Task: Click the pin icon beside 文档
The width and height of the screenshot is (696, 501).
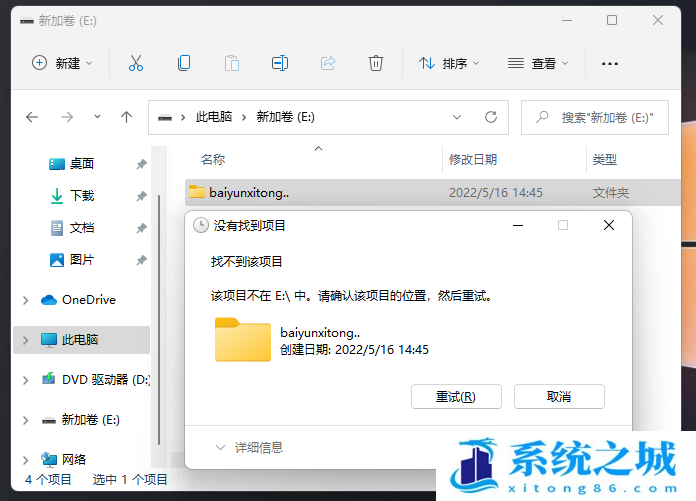Action: point(141,228)
